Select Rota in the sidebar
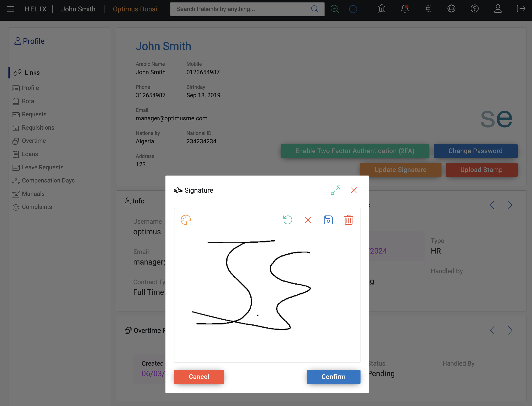 point(28,101)
